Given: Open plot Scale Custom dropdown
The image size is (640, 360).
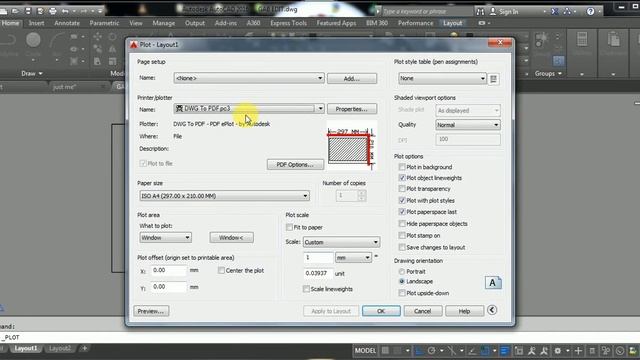Looking at the screenshot, I should pyautogui.click(x=341, y=242).
